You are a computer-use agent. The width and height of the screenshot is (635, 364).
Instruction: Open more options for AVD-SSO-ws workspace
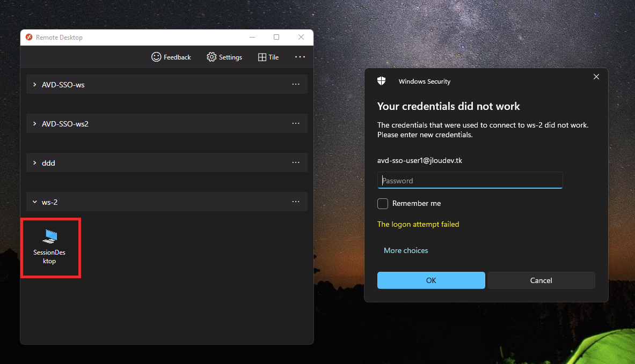(296, 84)
